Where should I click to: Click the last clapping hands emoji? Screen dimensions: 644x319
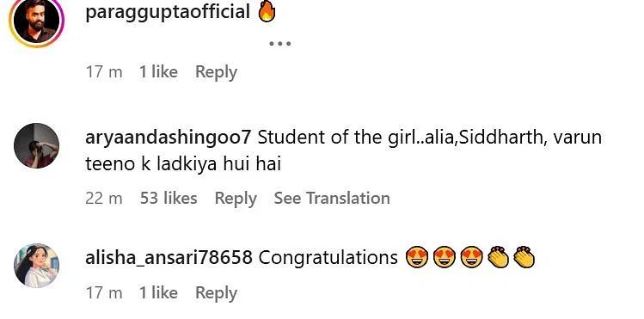524,257
